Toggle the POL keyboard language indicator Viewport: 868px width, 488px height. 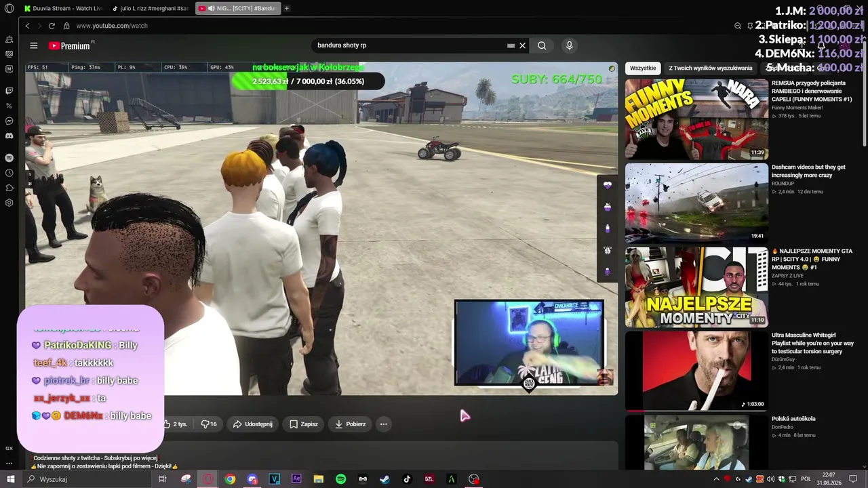[806, 479]
